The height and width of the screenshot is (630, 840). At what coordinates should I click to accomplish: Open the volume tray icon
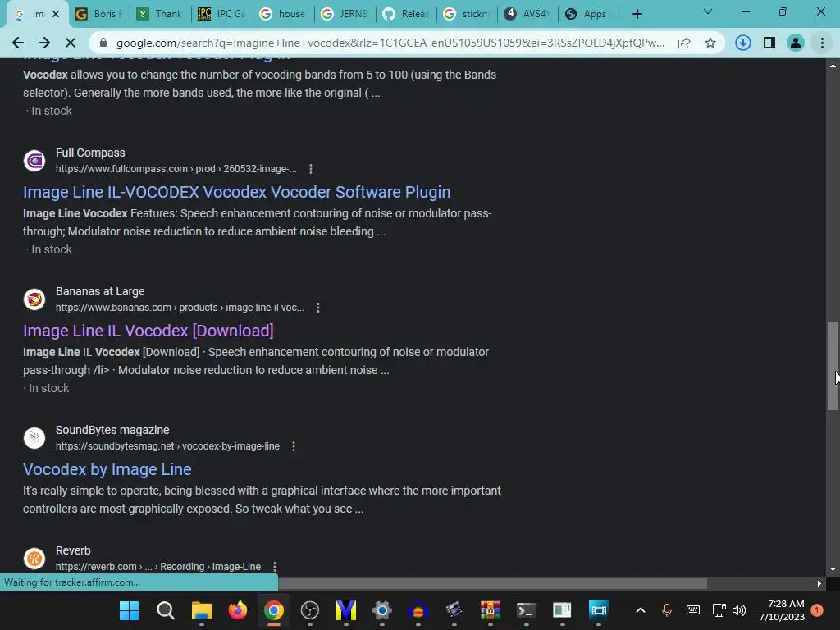point(739,610)
